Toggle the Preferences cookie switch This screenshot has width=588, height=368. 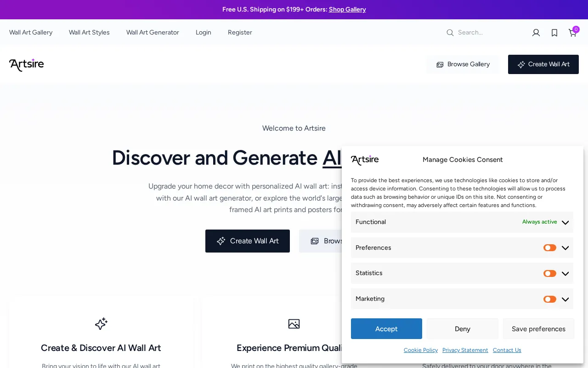pos(550,248)
